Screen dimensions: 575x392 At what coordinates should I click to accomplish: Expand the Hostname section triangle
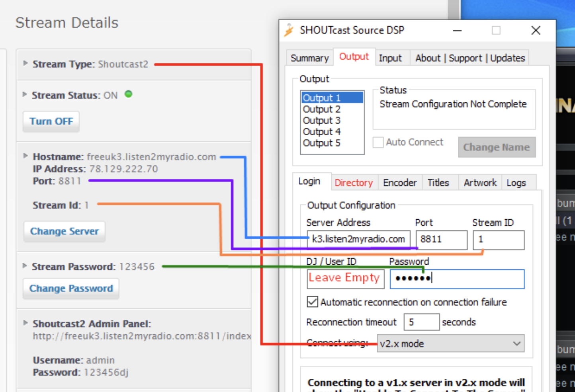(x=25, y=156)
